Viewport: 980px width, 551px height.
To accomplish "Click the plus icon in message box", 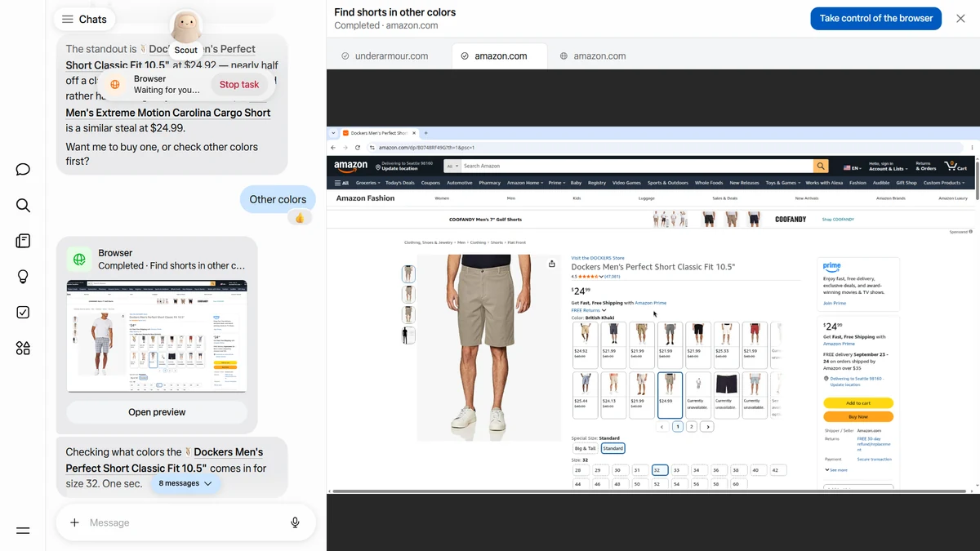I will [x=74, y=522].
